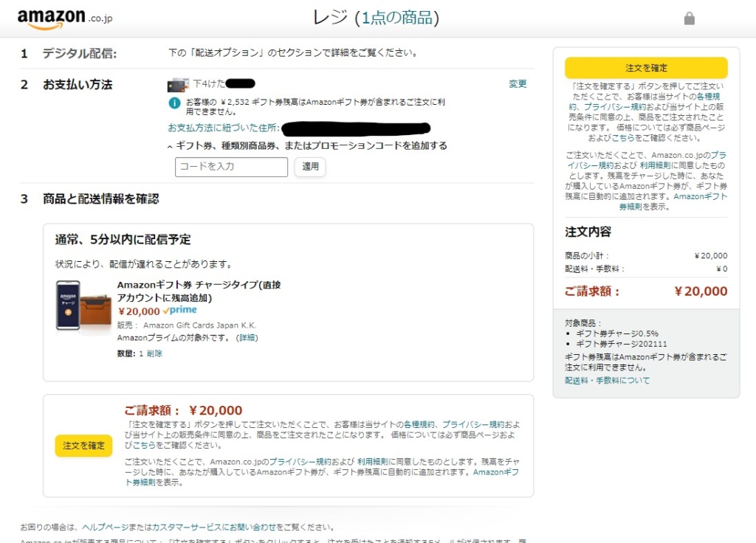Image resolution: width=756 pixels, height=543 pixels.
Task: Click the お支払い方法 section heading
Action: coord(78,85)
